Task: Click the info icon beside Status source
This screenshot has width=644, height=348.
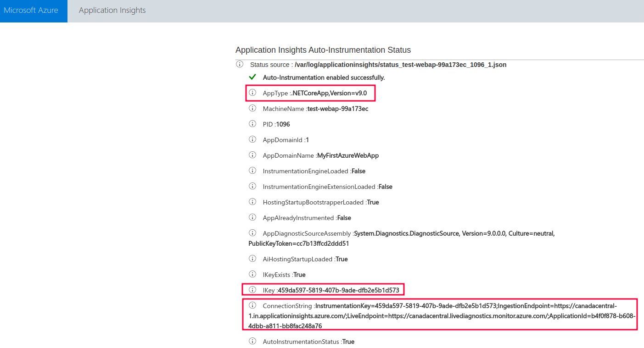Action: point(239,64)
